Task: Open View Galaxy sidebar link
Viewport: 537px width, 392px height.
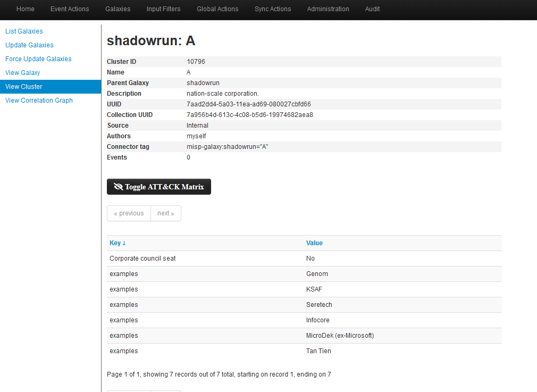Action: (23, 73)
